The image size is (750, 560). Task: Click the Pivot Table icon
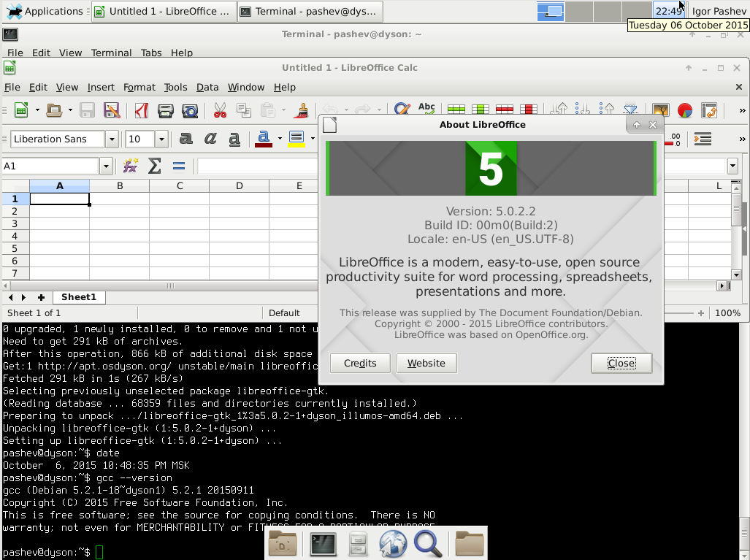[x=709, y=110]
